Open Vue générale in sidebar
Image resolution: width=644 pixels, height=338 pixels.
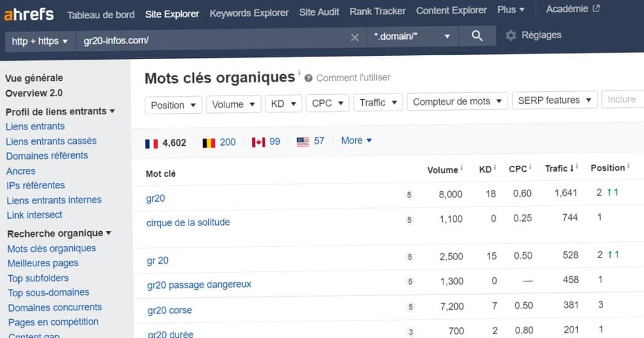pyautogui.click(x=34, y=78)
